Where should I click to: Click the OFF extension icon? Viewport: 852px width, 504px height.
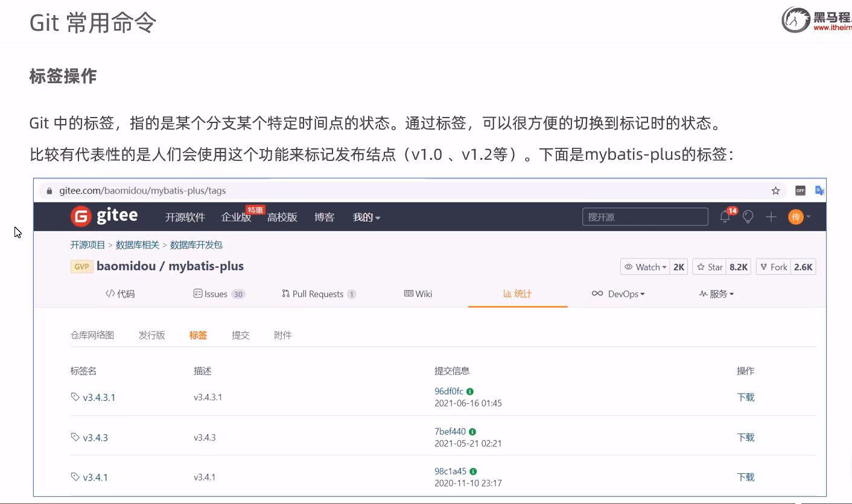tap(800, 191)
